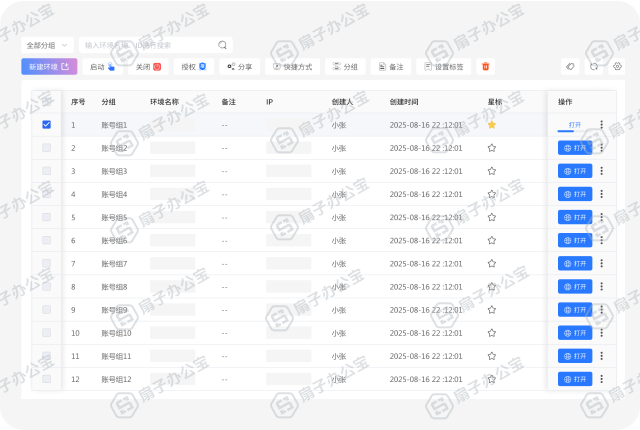
Task: Open the settings gear at top right
Action: tap(618, 67)
